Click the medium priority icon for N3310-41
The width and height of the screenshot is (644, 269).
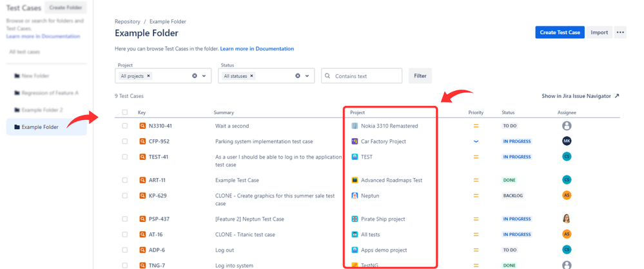point(476,126)
